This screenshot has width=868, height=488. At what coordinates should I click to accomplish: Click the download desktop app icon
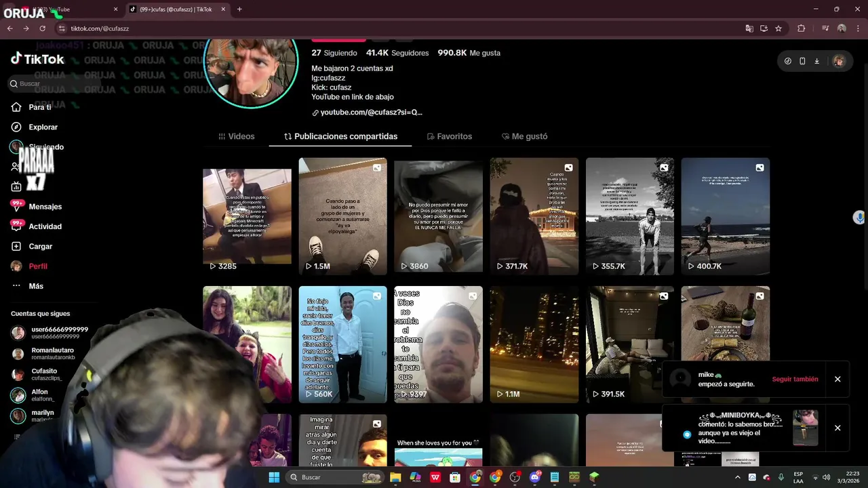pos(817,61)
